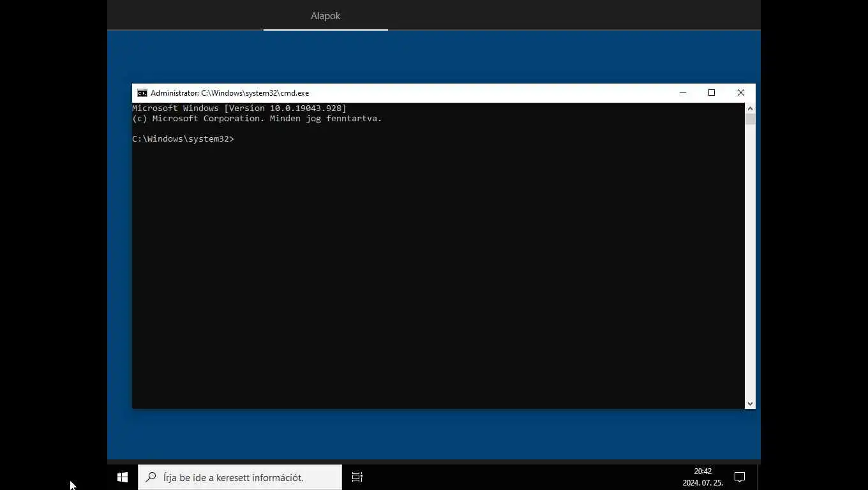Screen dimensions: 868x490
Task: Click the search magnifier icon in taskbar
Action: (x=151, y=477)
